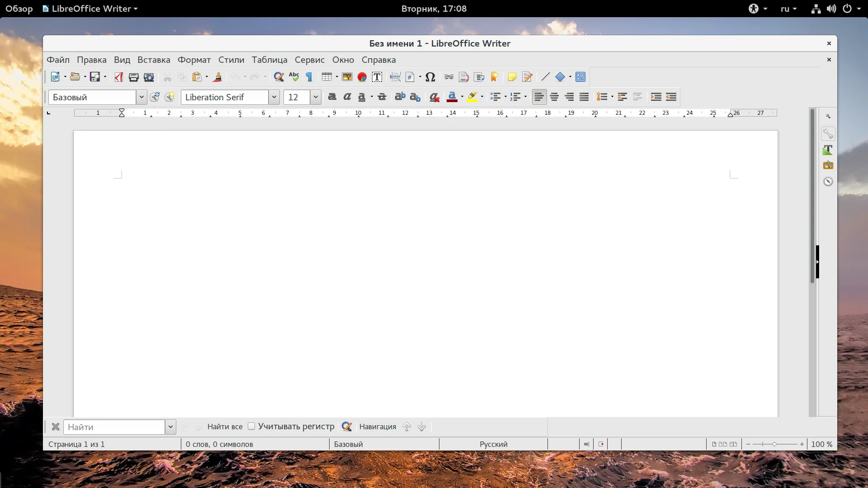The image size is (868, 488).
Task: Toggle formatting marks pilcrow button
Action: 309,77
